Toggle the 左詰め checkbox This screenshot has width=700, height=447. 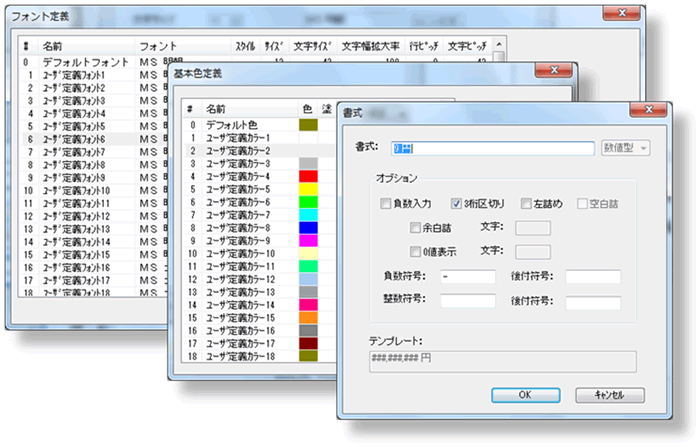click(x=526, y=203)
